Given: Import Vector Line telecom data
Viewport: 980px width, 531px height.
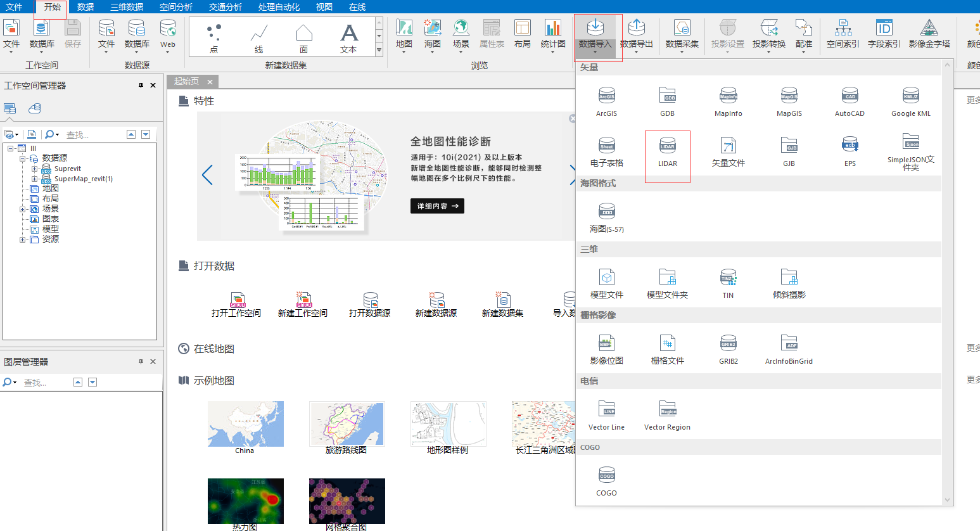Looking at the screenshot, I should (x=606, y=415).
